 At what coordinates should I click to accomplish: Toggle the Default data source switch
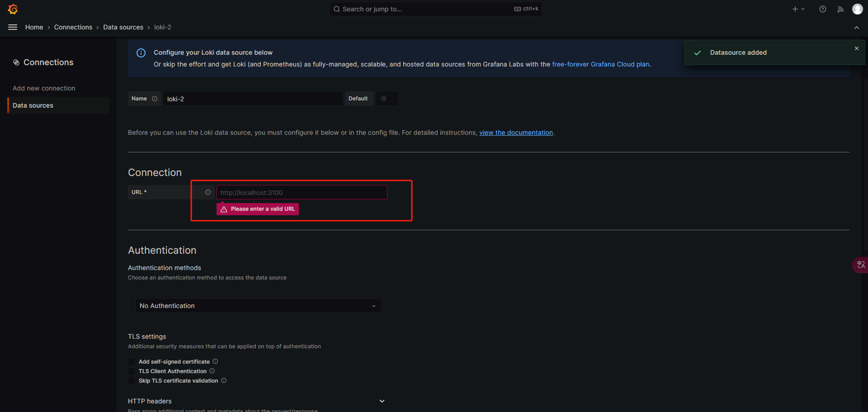point(386,99)
